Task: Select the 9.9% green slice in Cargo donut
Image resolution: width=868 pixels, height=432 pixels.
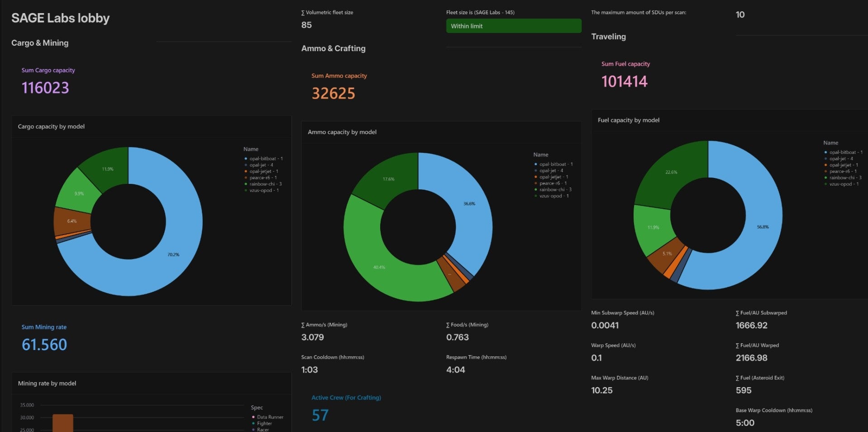Action: [79, 193]
